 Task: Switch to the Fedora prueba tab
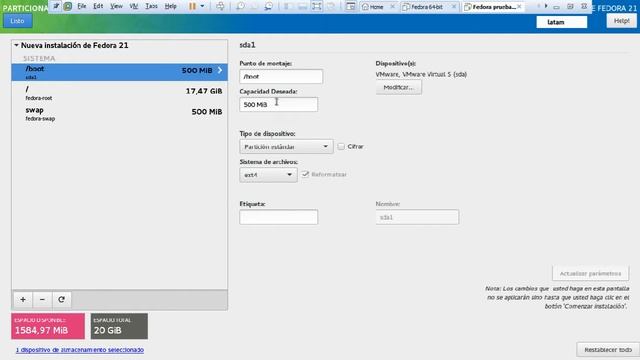coord(493,7)
